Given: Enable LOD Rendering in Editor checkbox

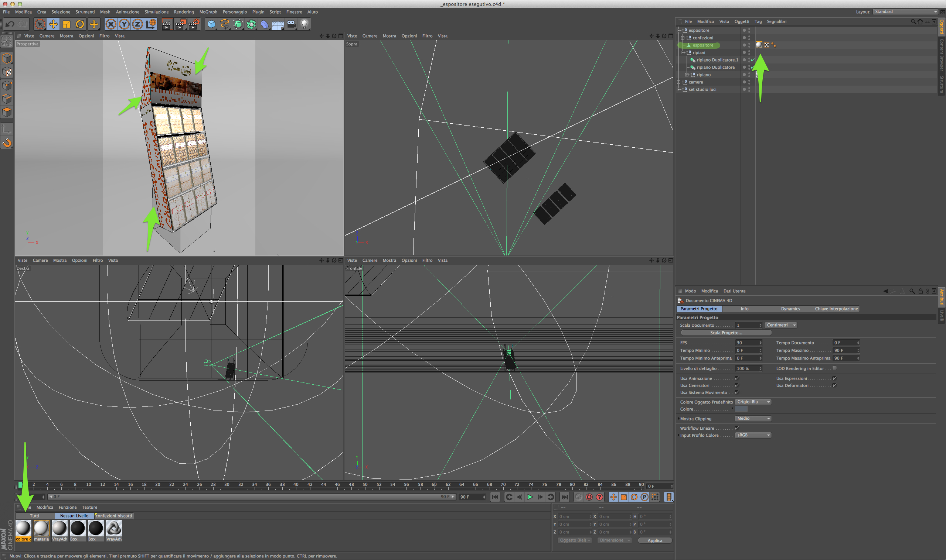Looking at the screenshot, I should (x=835, y=368).
